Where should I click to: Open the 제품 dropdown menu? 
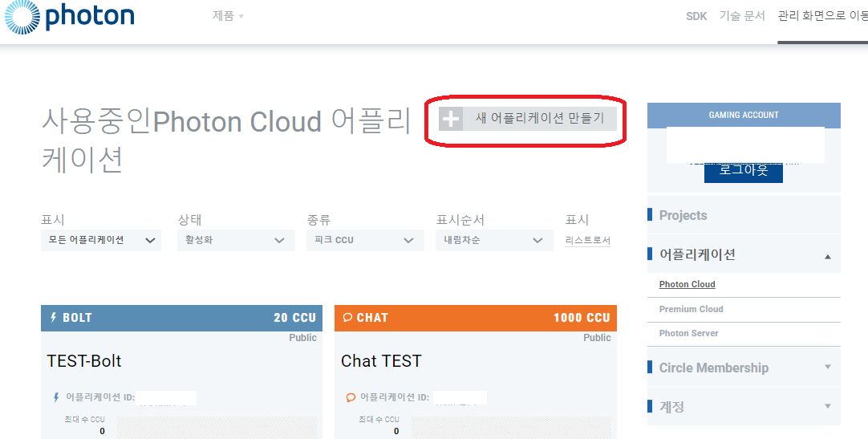point(228,16)
